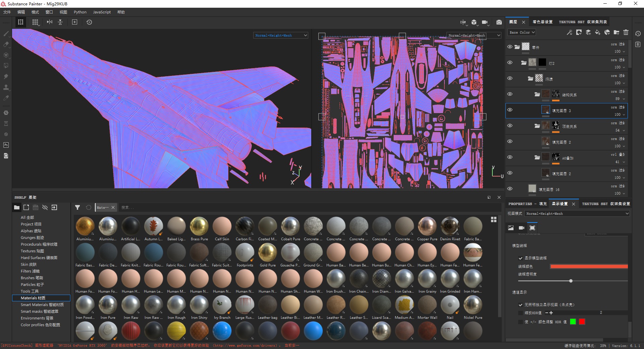This screenshot has width=644, height=349.
Task: Open the 文件 menu
Action: pos(7,12)
